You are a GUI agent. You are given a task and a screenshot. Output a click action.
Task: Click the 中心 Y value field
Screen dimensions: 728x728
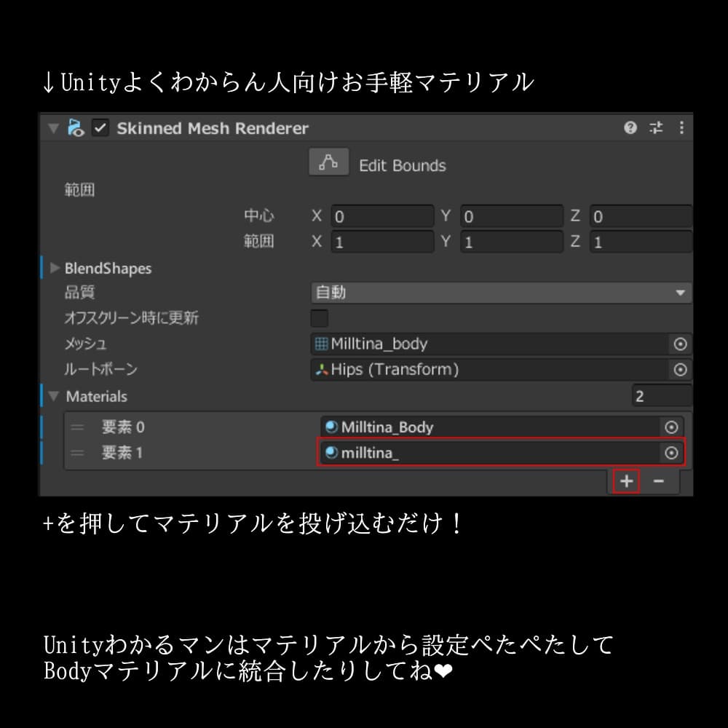click(512, 216)
